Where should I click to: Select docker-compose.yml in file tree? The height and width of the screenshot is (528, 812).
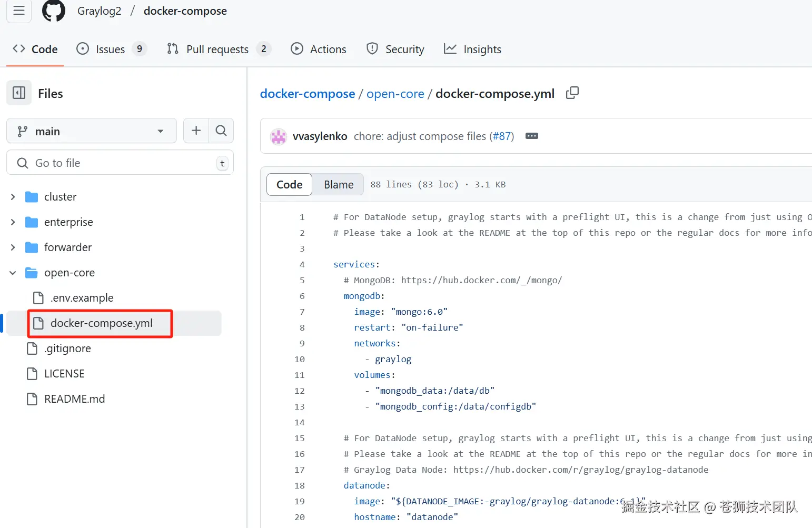coord(114,323)
